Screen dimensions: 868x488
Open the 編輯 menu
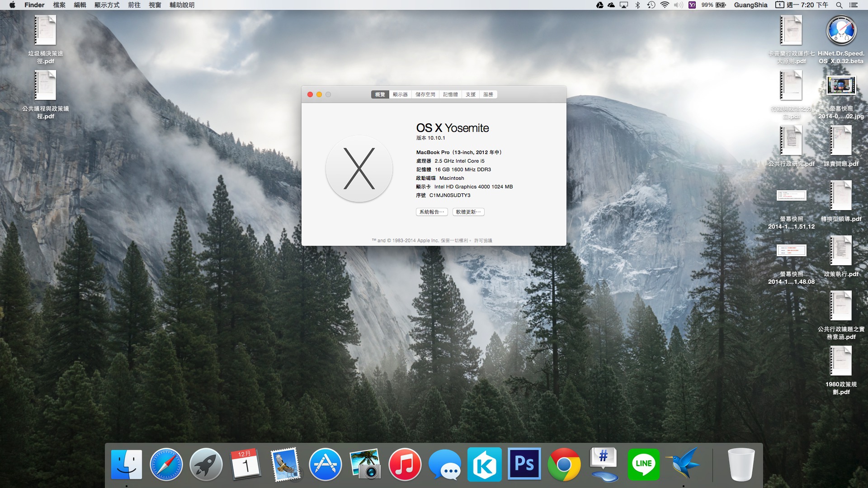[x=80, y=5]
